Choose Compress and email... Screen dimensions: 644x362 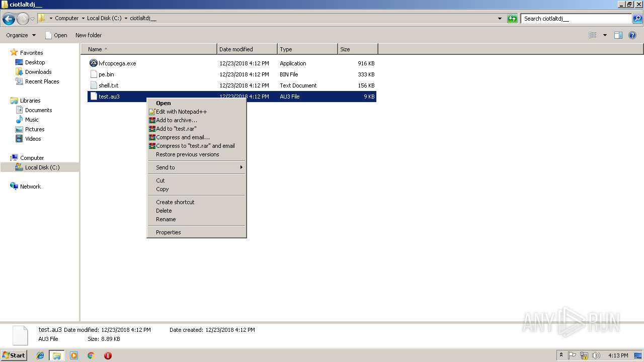tap(197, 137)
